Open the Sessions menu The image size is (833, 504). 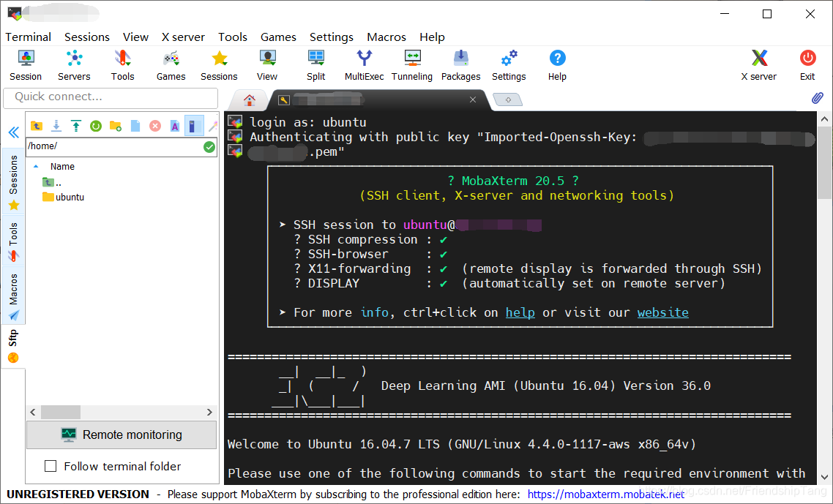[87, 37]
